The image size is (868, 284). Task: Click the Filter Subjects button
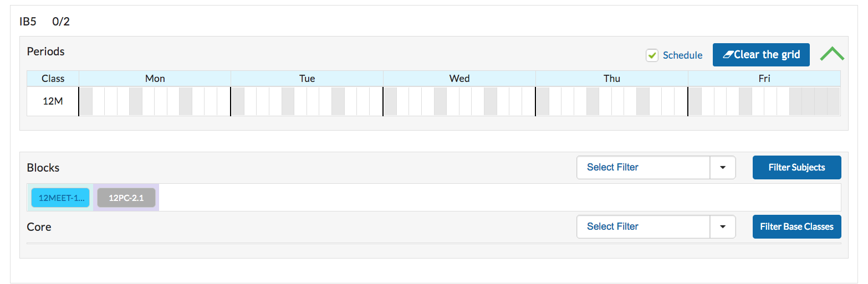pyautogui.click(x=796, y=167)
